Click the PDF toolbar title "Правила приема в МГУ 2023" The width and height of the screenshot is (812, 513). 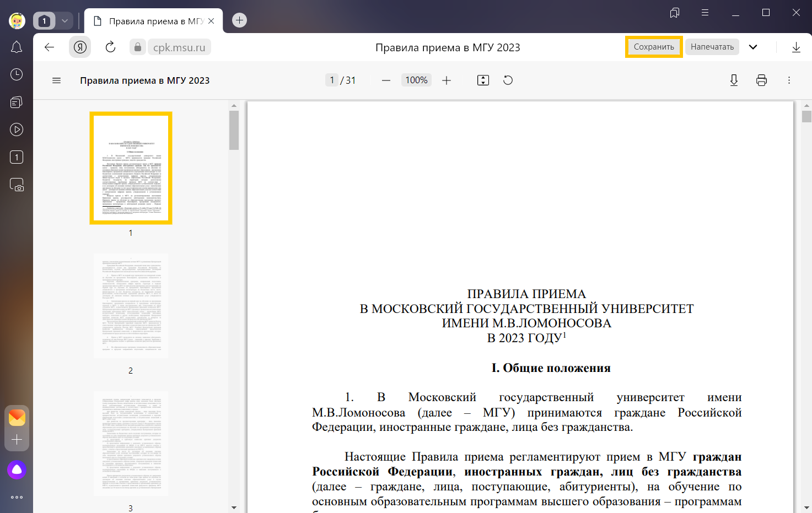click(x=145, y=80)
